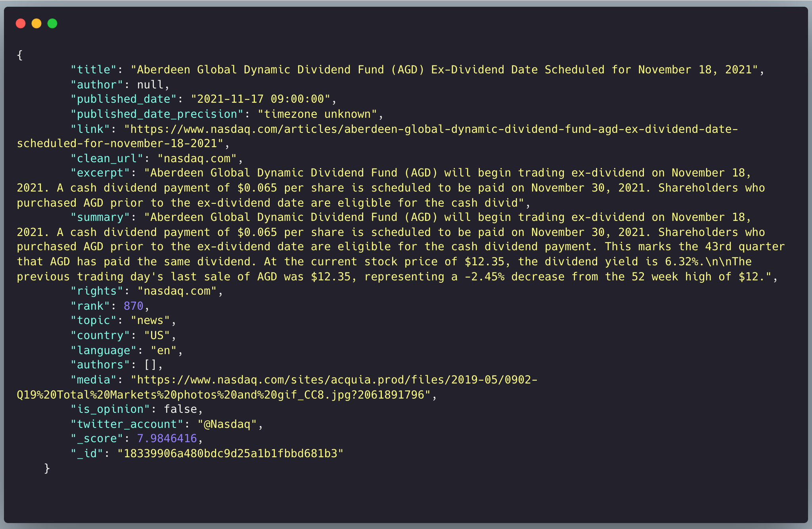
Task: Click the _id hash string value
Action: pos(230,454)
